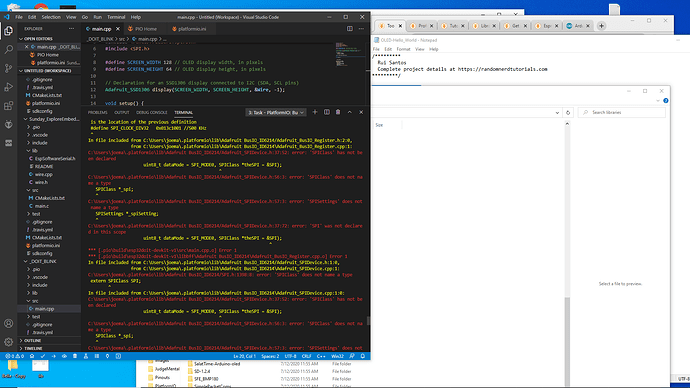The height and width of the screenshot is (388, 690).
Task: Click the feedback icon in status bar
Action: (x=352, y=356)
